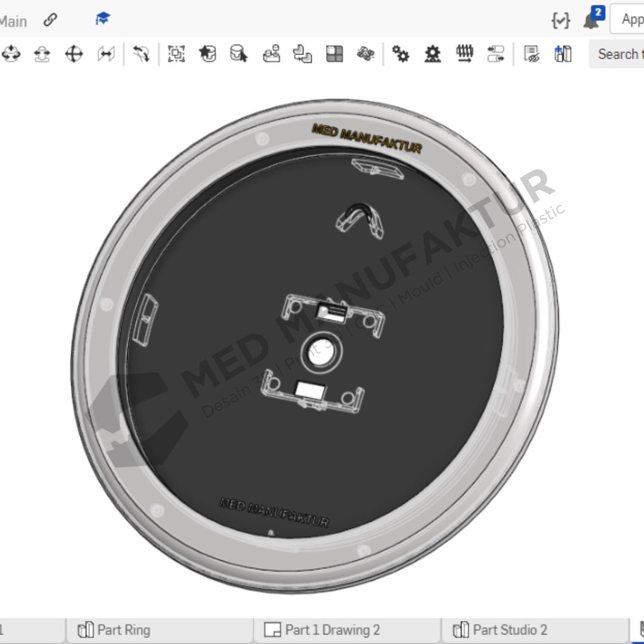
Task: Click the Group tool with dashed square icon
Action: click(176, 54)
